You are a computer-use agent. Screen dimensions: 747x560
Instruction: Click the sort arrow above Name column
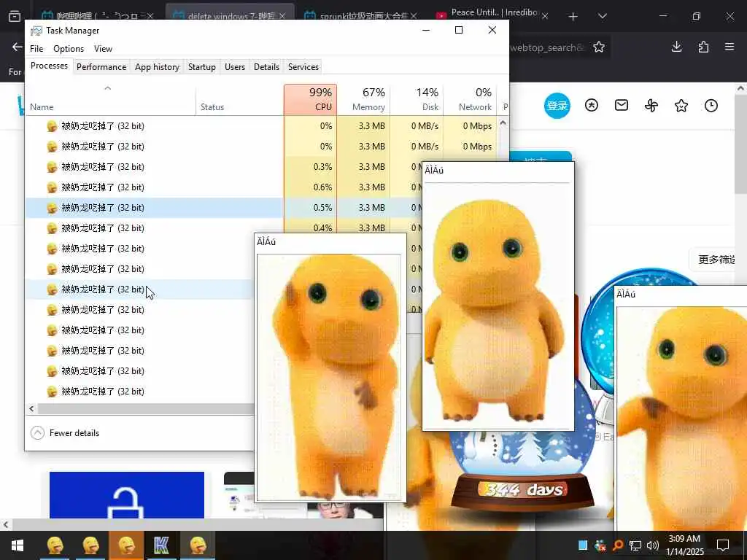pos(108,88)
